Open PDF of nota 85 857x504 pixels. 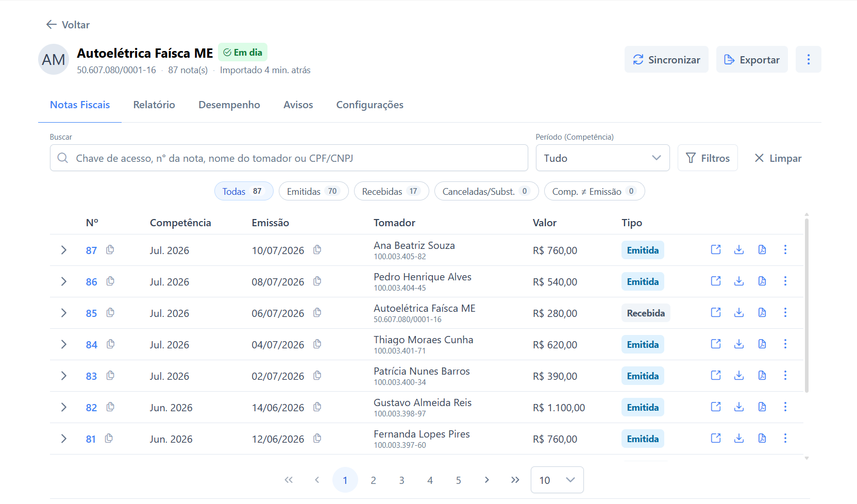tap(762, 313)
